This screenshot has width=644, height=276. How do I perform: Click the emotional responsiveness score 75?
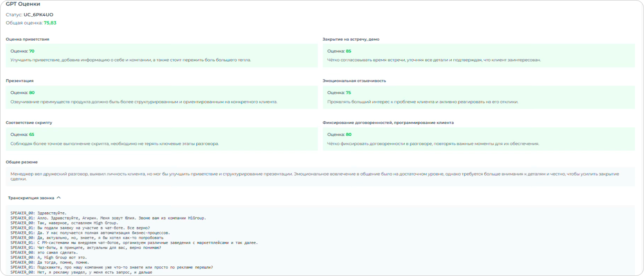click(348, 93)
